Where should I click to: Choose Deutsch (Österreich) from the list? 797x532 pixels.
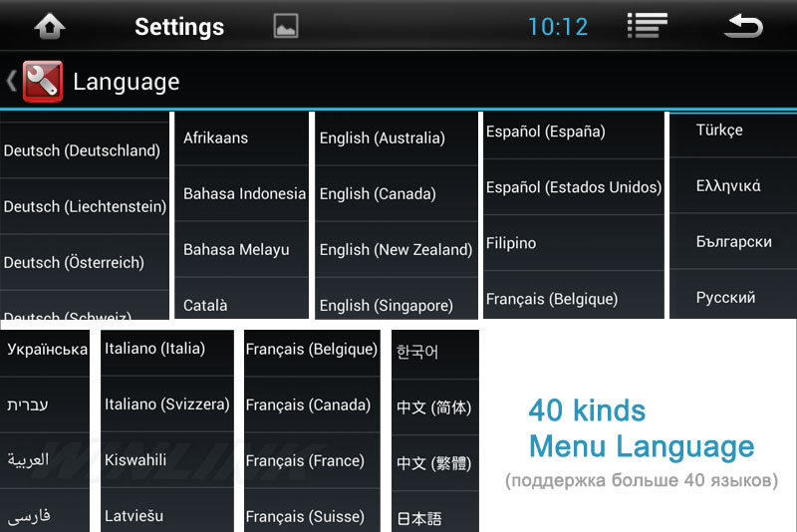coord(75,262)
